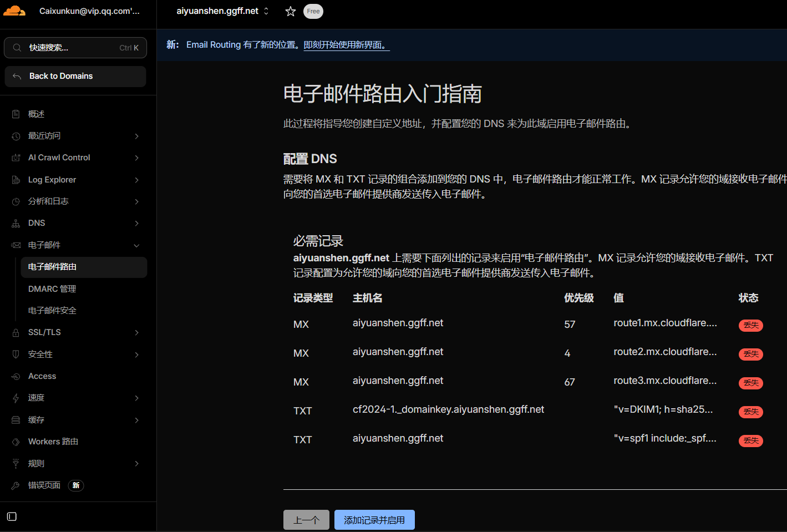Open the DNS section icon in sidebar
The width and height of the screenshot is (787, 532).
pyautogui.click(x=16, y=222)
